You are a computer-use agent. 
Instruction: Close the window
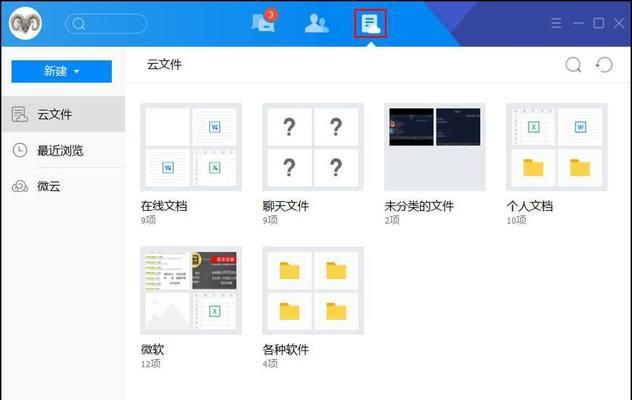click(x=619, y=23)
